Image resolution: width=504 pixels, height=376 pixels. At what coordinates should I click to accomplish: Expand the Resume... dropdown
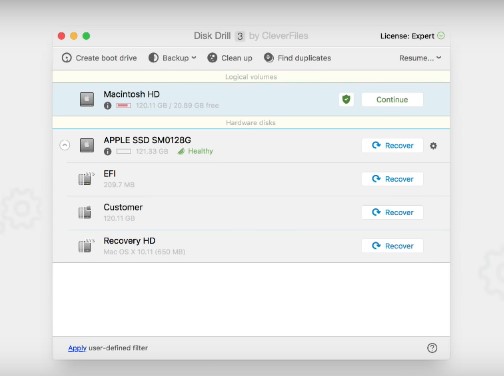pos(420,58)
